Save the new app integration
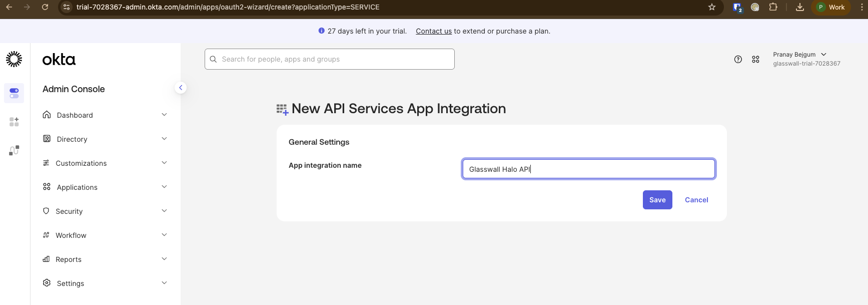 (x=657, y=200)
